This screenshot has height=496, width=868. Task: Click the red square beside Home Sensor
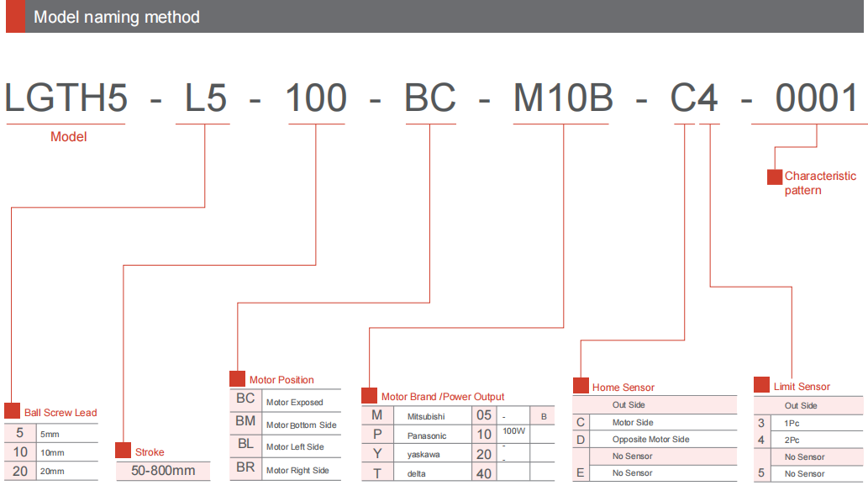[581, 386]
